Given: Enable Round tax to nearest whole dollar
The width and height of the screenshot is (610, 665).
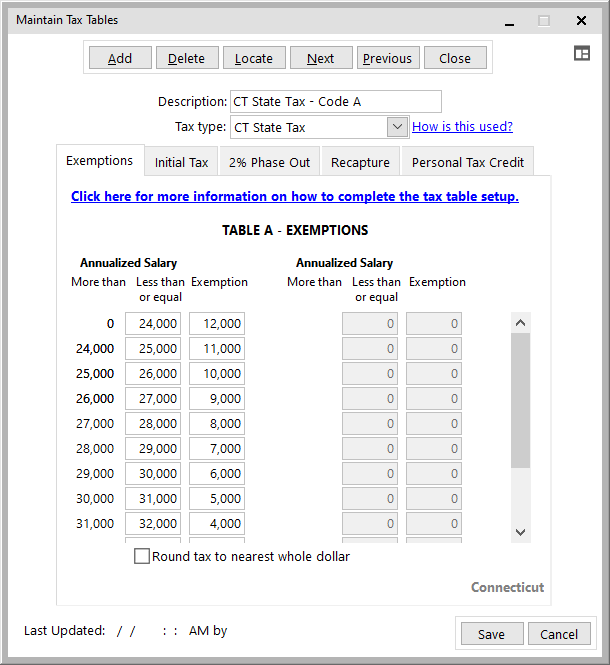Looking at the screenshot, I should pos(142,556).
